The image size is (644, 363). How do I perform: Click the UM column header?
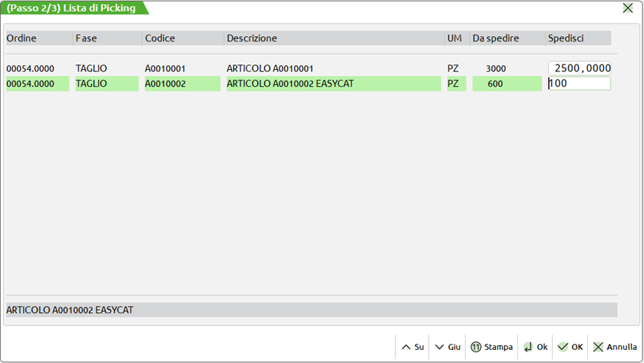455,38
